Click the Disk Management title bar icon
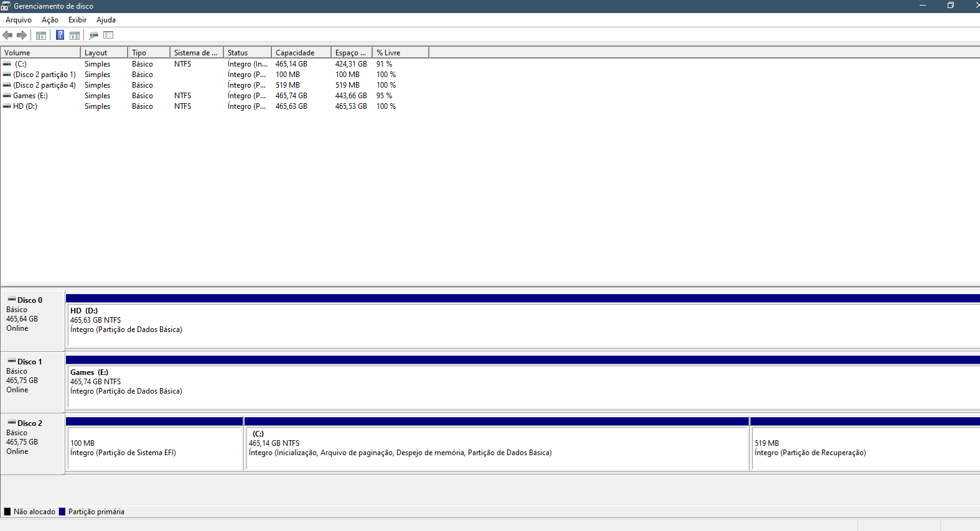Image resolution: width=980 pixels, height=531 pixels. click(6, 6)
